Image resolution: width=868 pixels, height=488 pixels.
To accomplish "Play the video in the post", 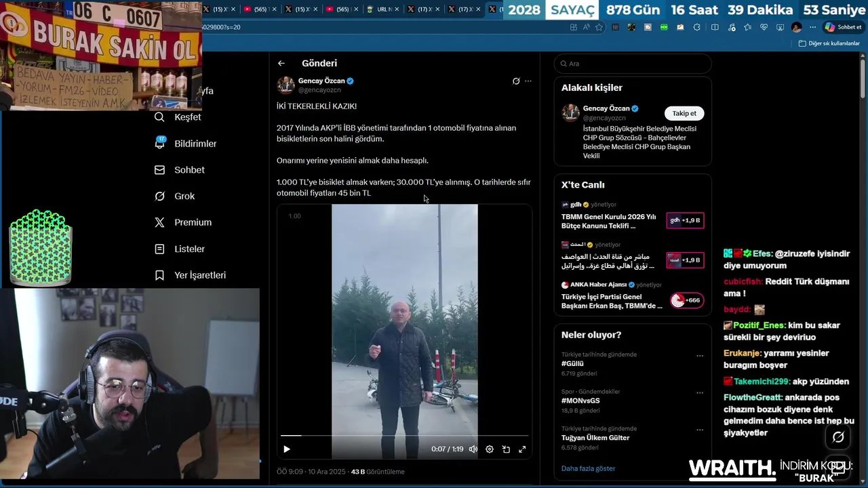I will coord(287,449).
